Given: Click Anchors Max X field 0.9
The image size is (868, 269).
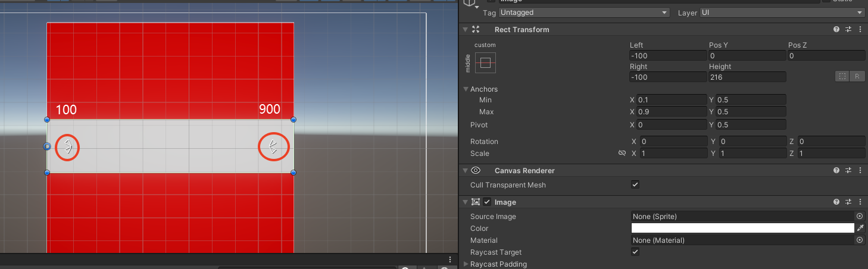Looking at the screenshot, I should [672, 112].
